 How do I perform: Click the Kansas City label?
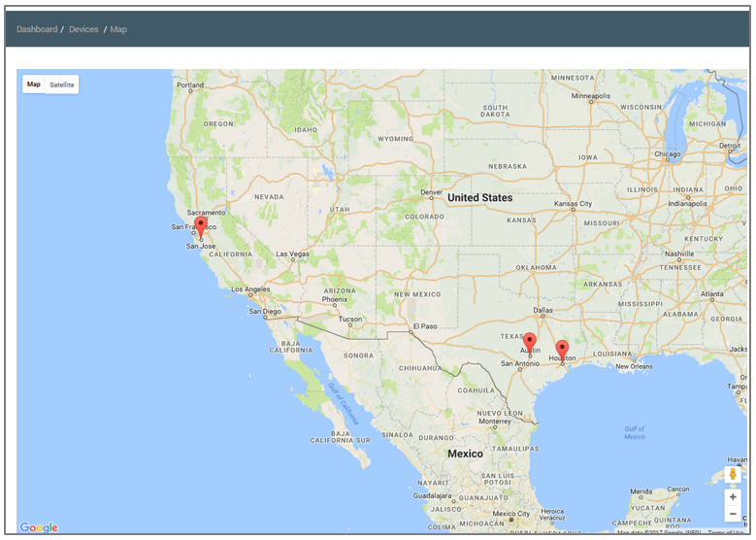point(573,204)
